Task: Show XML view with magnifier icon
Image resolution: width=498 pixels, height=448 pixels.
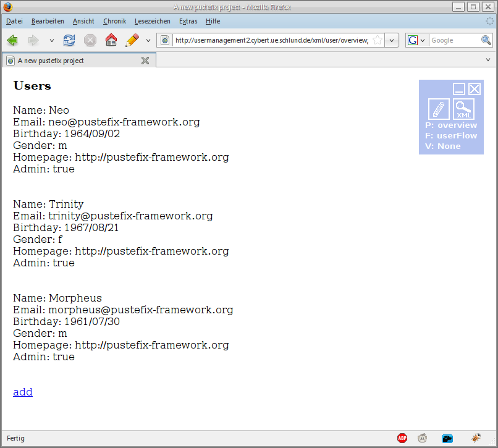Action: 463,109
